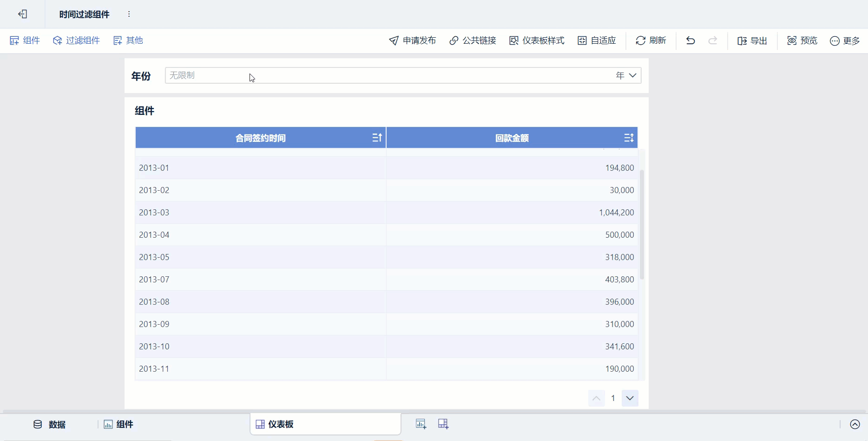868x441 pixels.
Task: Select the 2013-11 cell
Action: (261, 369)
